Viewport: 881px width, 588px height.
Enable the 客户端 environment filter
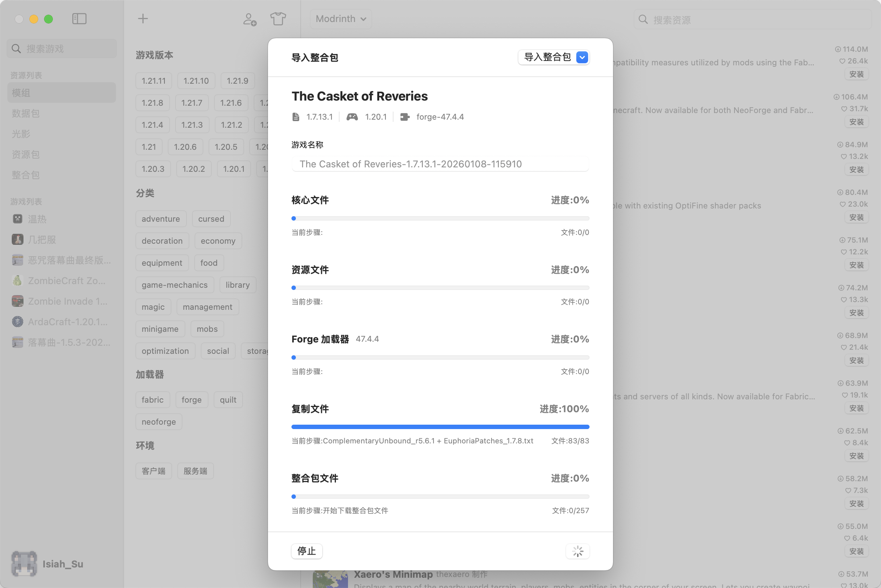coord(153,471)
